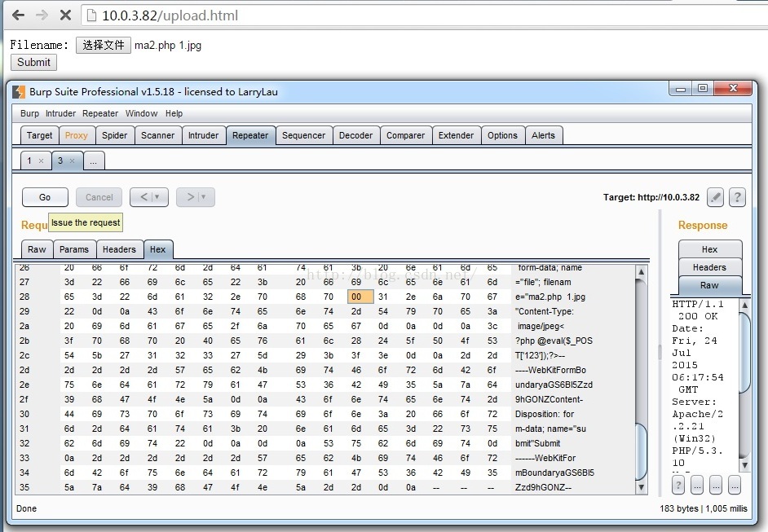
Task: Open the Window menu
Action: (142, 113)
